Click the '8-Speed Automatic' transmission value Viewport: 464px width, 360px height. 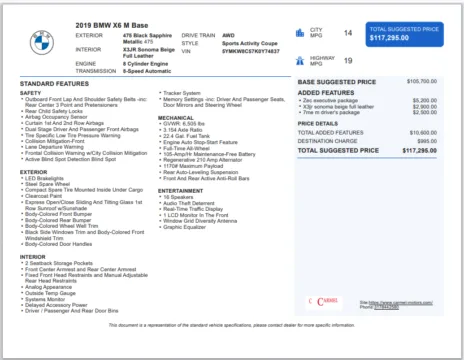[x=147, y=71]
